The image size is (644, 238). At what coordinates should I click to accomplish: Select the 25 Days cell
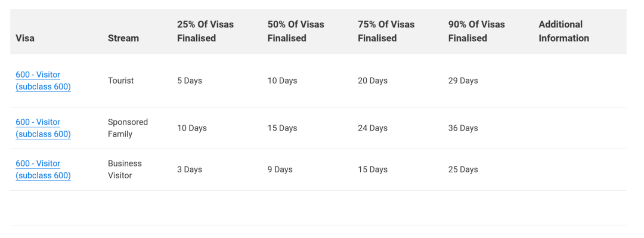pyautogui.click(x=463, y=169)
